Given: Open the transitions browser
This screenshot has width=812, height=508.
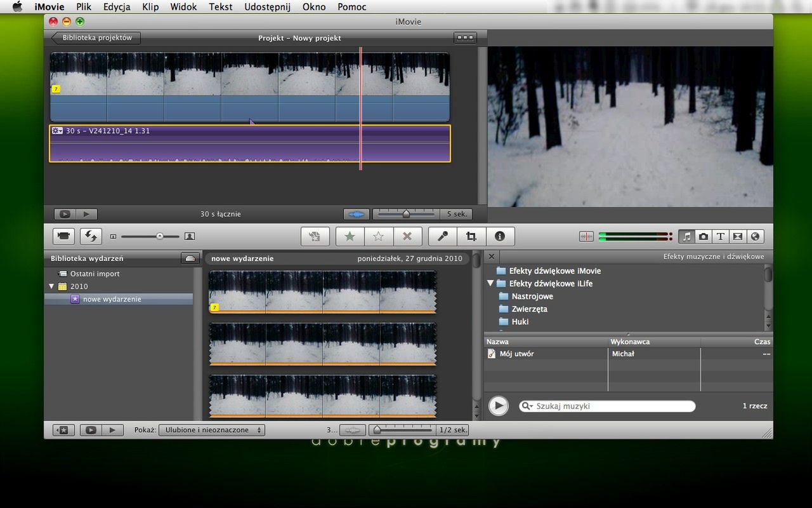Looking at the screenshot, I should [738, 236].
